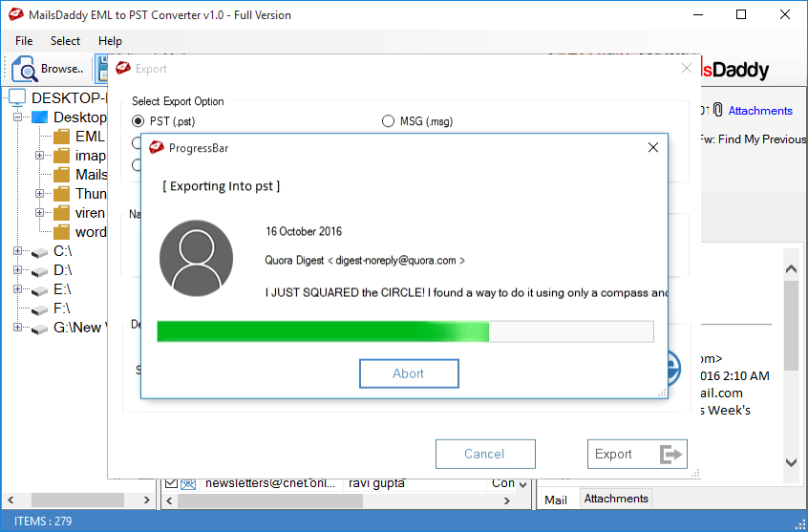This screenshot has width=808, height=532.
Task: Click the F:\ drive icon
Action: point(40,309)
